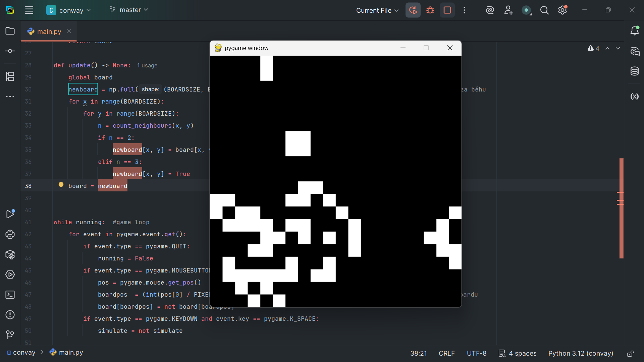Viewport: 644px width, 362px height.
Task: Click PyCharm logo icon
Action: 10,10
